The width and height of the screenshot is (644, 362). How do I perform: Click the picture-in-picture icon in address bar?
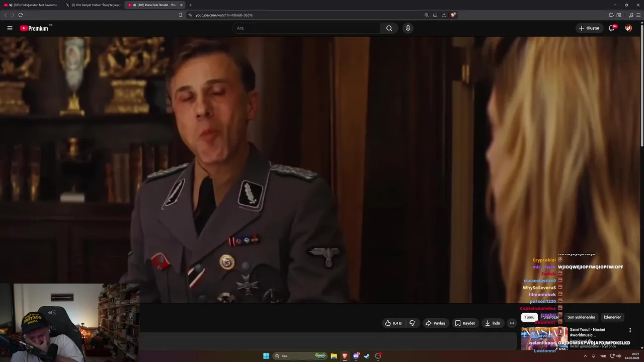(x=435, y=15)
